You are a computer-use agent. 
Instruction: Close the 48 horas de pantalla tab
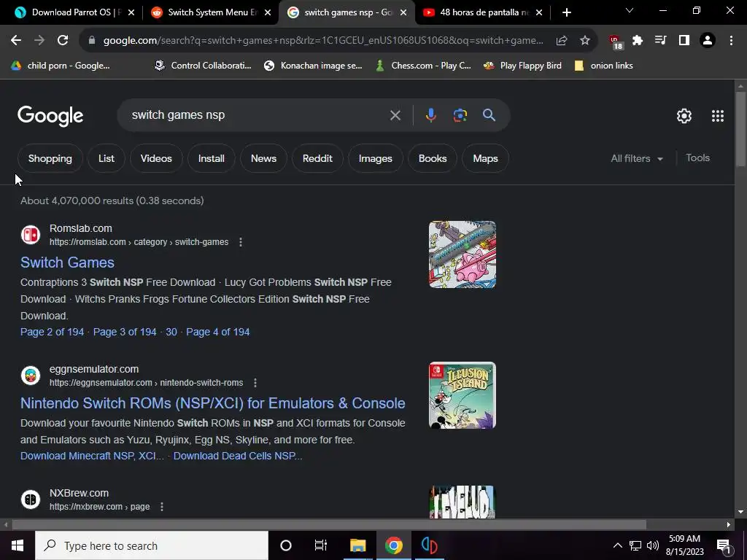(x=539, y=12)
